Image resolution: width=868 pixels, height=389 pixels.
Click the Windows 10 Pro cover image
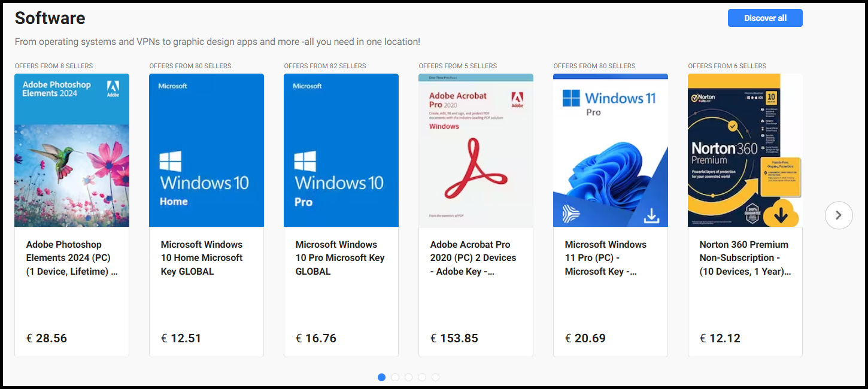(x=341, y=150)
